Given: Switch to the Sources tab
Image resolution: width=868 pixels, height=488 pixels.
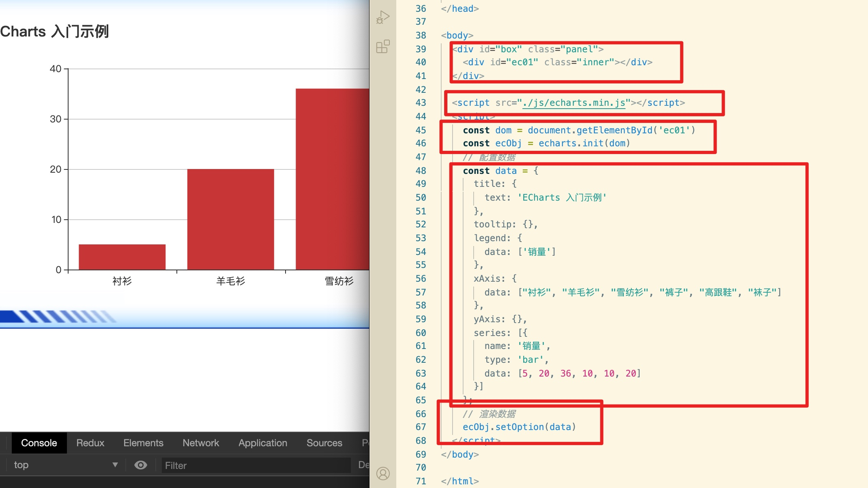Looking at the screenshot, I should (x=324, y=443).
